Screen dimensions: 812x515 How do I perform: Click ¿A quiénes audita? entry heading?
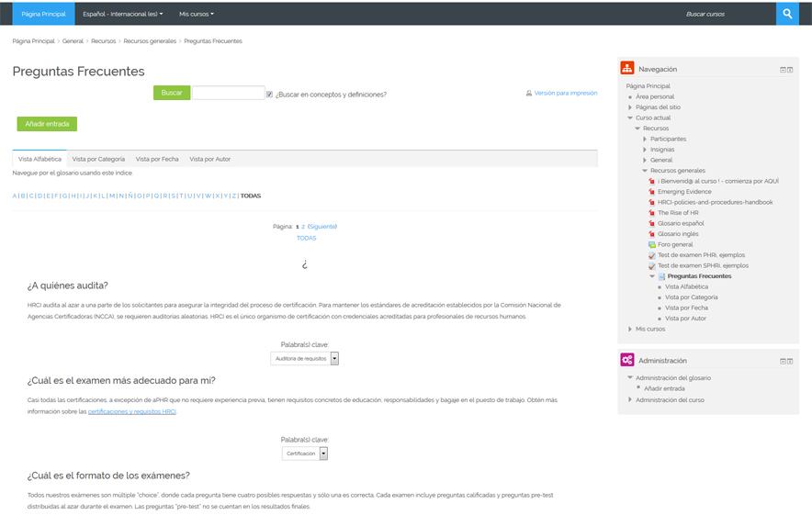(67, 285)
